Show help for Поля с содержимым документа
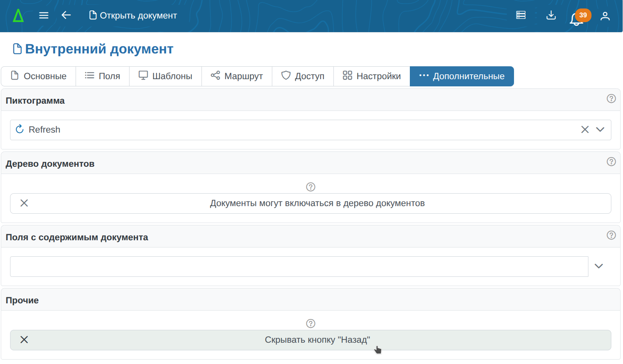Image resolution: width=623 pixels, height=364 pixels. (x=611, y=235)
